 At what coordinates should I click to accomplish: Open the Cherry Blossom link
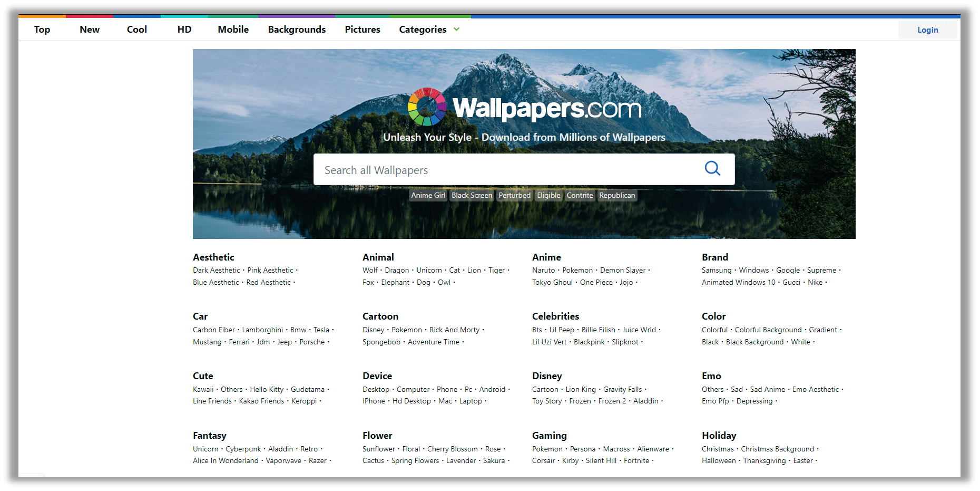453,449
